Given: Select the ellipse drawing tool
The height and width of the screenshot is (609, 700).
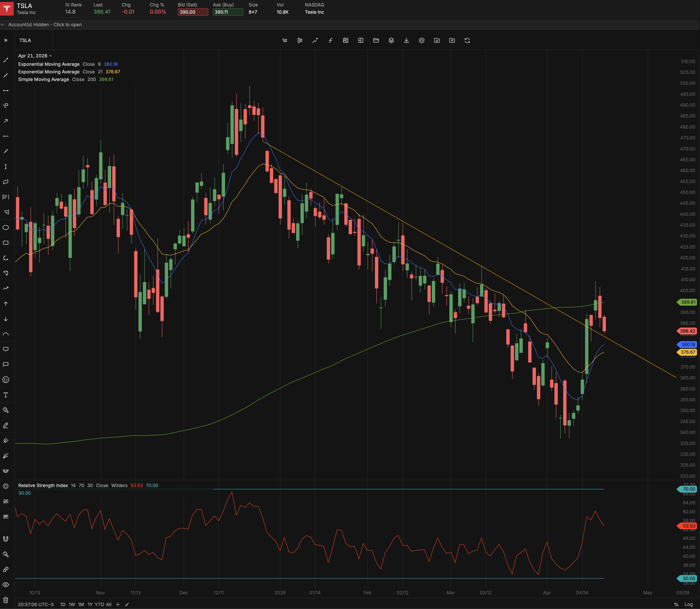Looking at the screenshot, I should point(6,228).
